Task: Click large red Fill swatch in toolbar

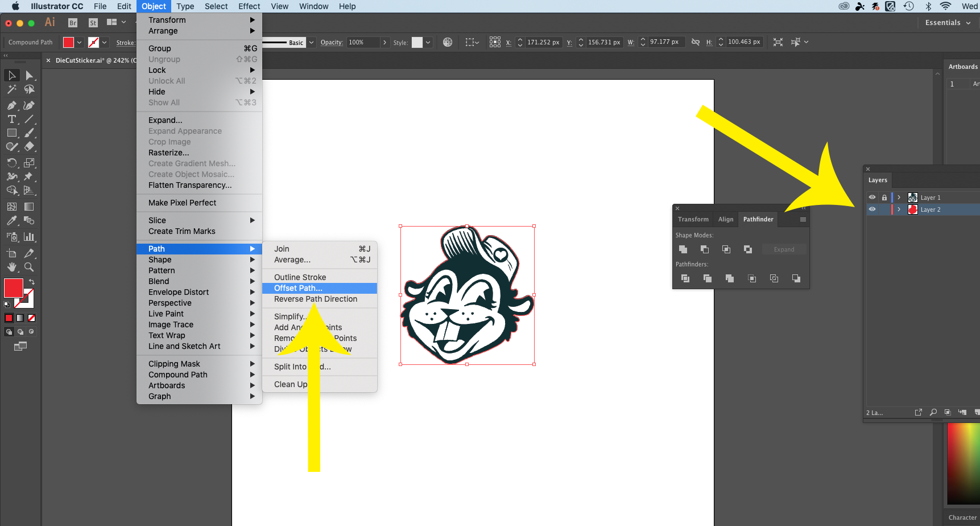Action: [13, 288]
